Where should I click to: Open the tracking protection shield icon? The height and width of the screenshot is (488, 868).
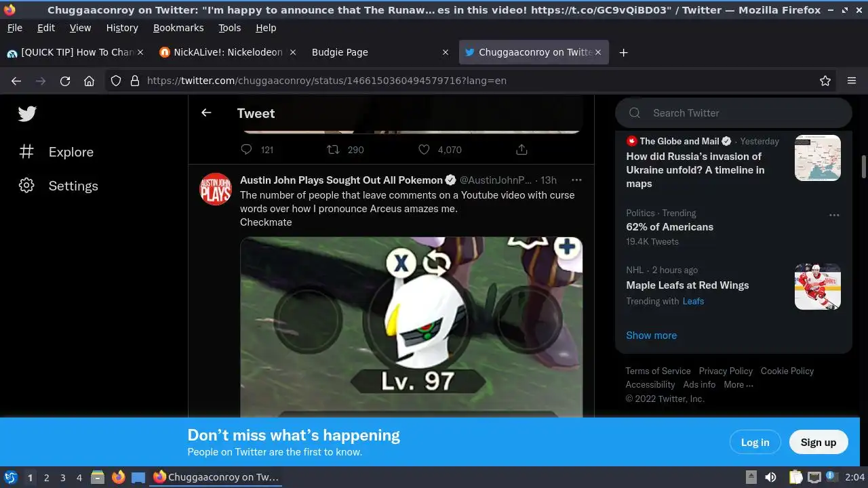(x=116, y=81)
